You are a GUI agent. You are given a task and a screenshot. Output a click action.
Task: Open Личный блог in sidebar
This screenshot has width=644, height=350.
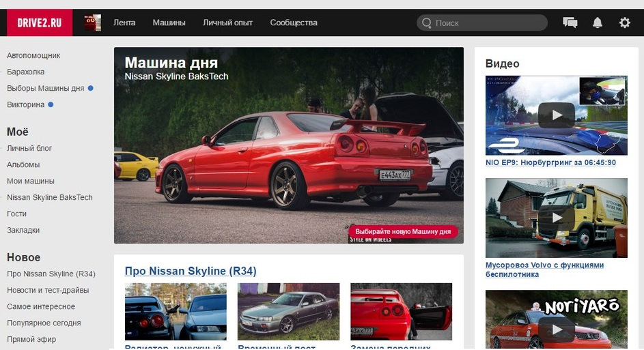pyautogui.click(x=29, y=148)
